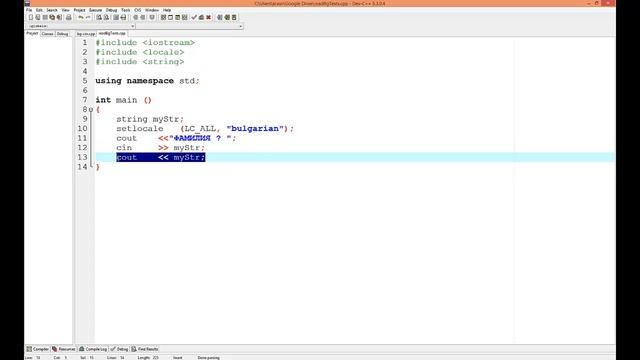Select the modBgTexts.cpp editor tab
The height and width of the screenshot is (360, 640).
pyautogui.click(x=112, y=33)
